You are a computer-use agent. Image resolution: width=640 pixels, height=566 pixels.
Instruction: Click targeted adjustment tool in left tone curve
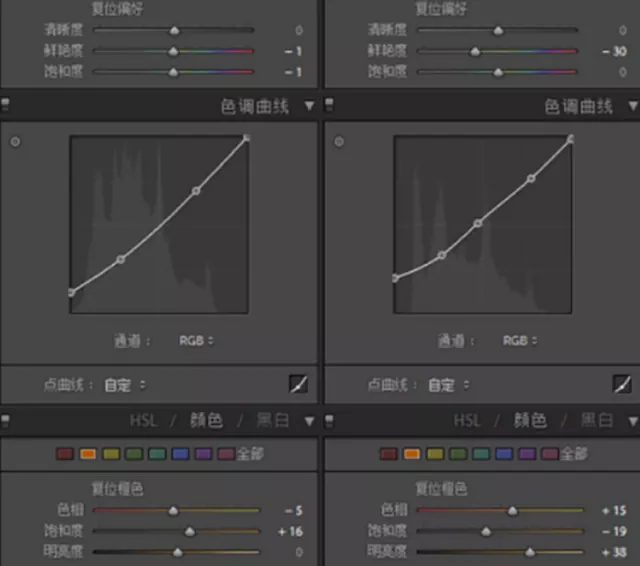pyautogui.click(x=15, y=142)
